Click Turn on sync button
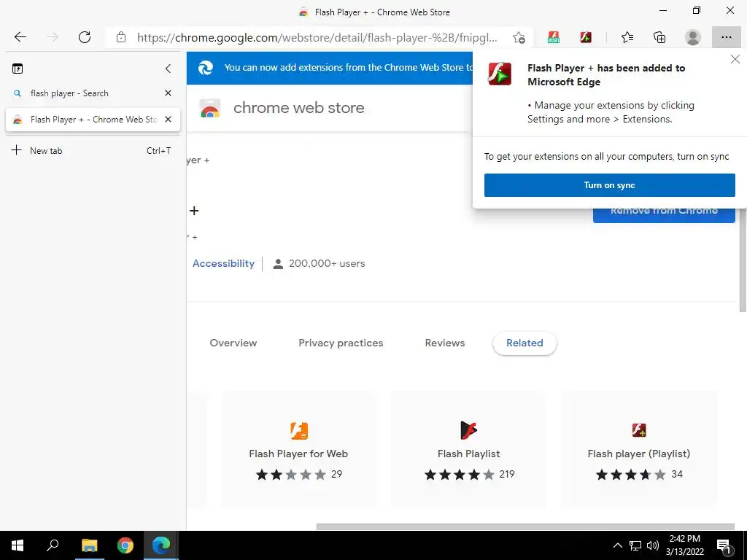 [609, 185]
